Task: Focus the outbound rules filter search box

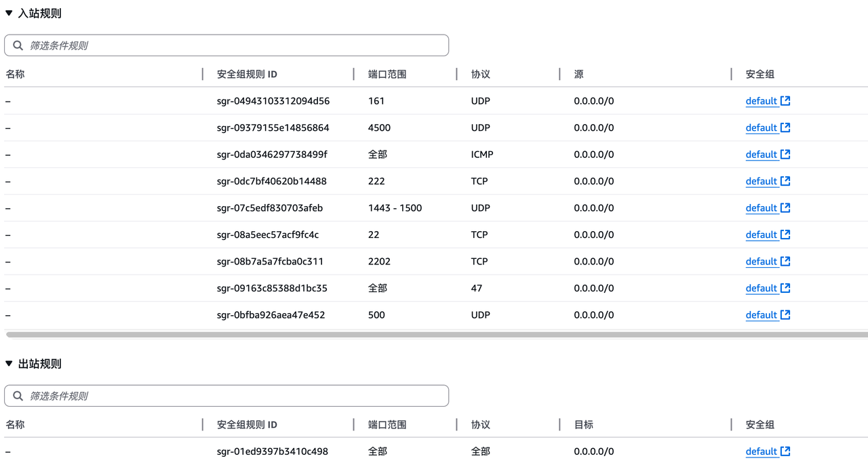Action: 231,396
